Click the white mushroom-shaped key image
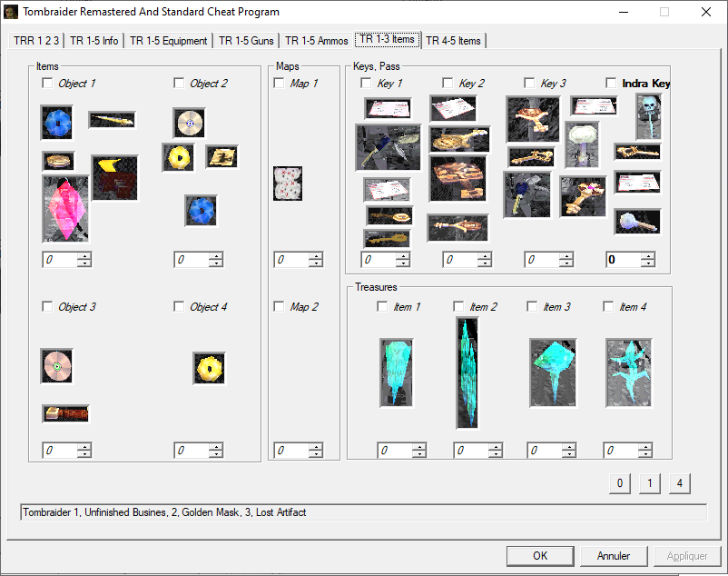The width and height of the screenshot is (728, 576). pos(582,145)
